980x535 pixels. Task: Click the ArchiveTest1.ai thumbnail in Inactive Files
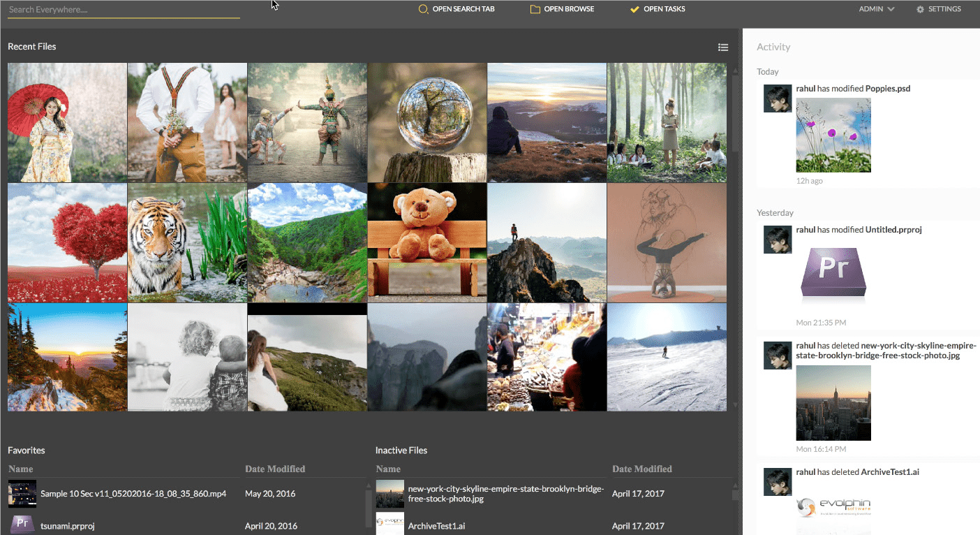click(389, 524)
